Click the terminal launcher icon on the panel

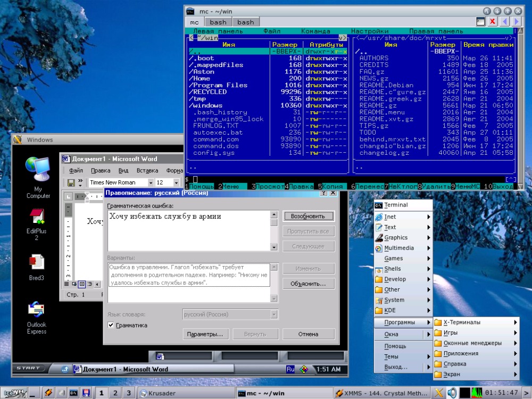pyautogui.click(x=73, y=393)
